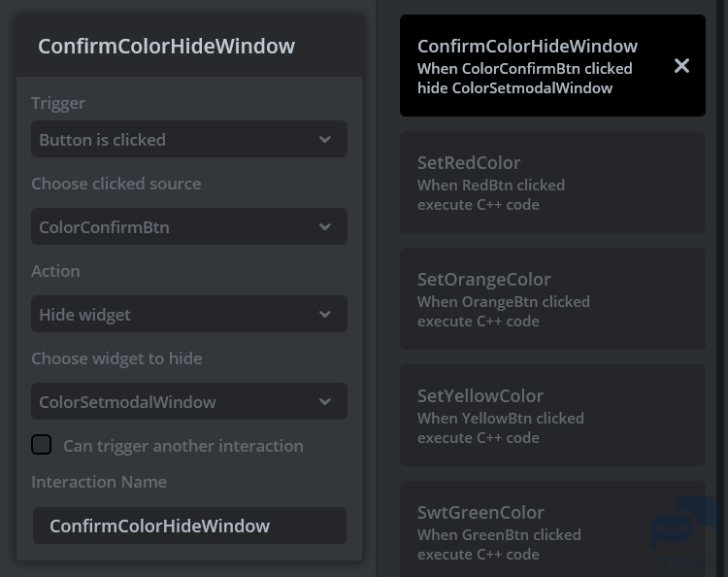Expand the ColorSetmodalWindow widget dropdown

[x=175, y=402]
